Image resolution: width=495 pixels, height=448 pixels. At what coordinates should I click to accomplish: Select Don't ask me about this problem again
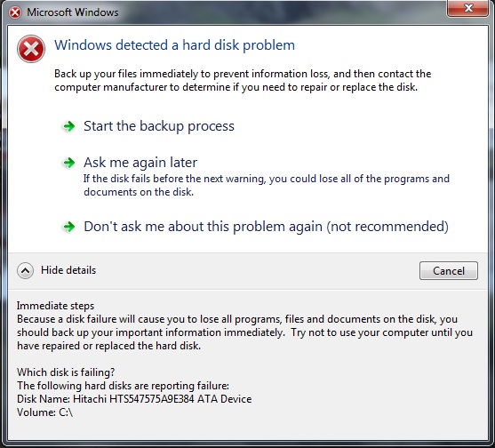pyautogui.click(x=266, y=227)
